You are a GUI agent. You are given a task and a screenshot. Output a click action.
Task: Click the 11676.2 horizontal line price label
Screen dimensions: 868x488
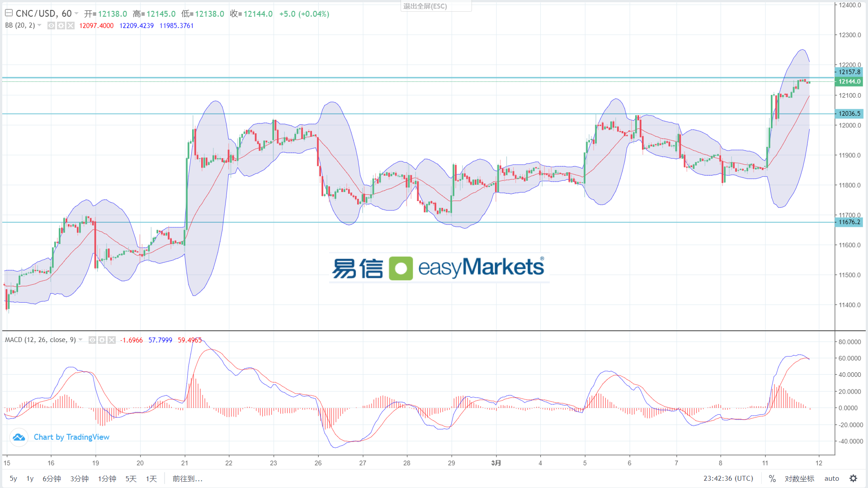click(x=849, y=222)
